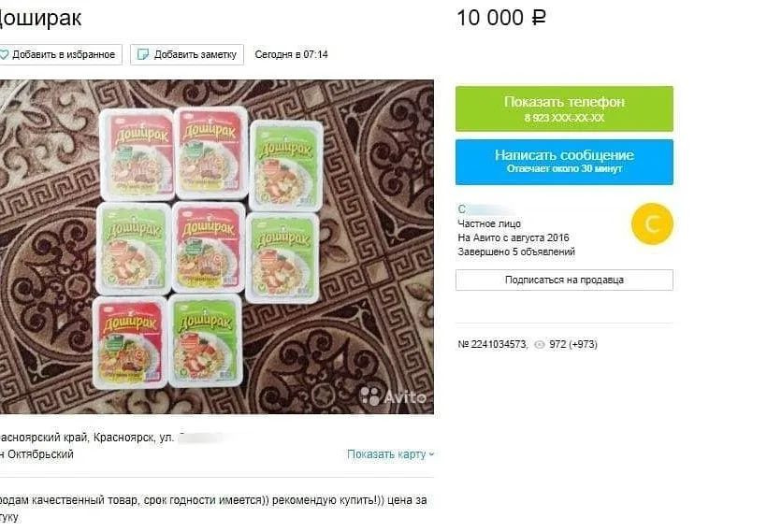Reveal seller phone with Показать телефон
The width and height of the screenshot is (767, 532).
coord(564,108)
